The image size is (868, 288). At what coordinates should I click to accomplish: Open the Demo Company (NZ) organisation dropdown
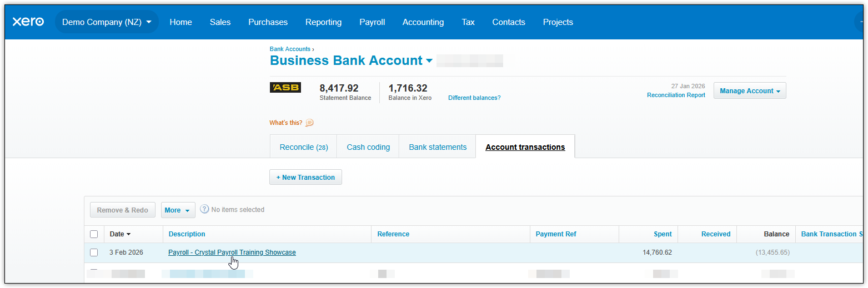coord(107,22)
